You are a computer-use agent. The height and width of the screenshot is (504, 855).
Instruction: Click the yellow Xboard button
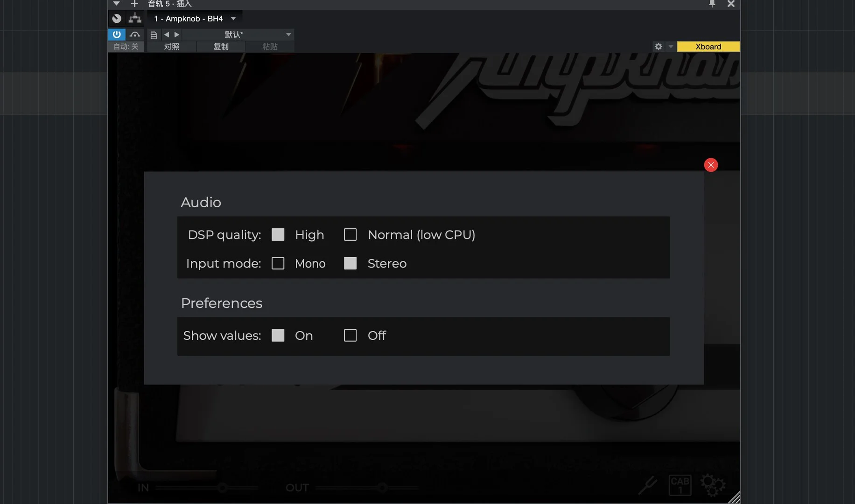point(708,47)
